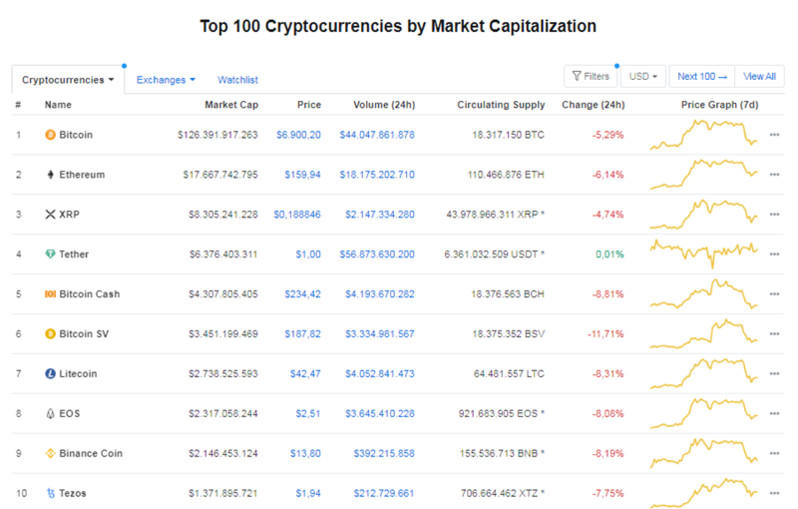Open the Bitcoin SV 7d price graph
The image size is (798, 509).
click(703, 333)
